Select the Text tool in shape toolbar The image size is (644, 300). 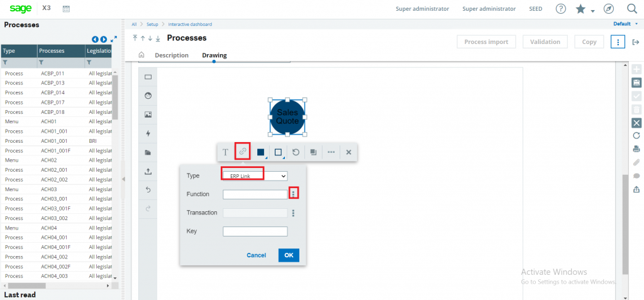pyautogui.click(x=225, y=152)
